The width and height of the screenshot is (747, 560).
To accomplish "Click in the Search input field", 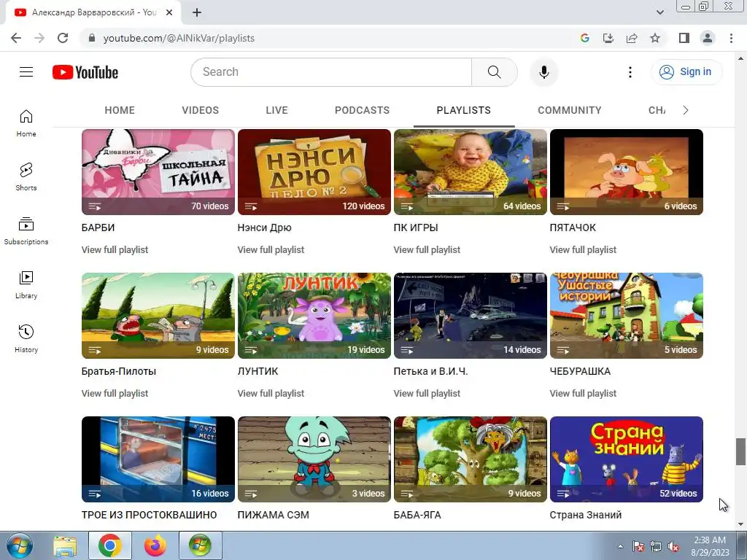I will point(331,72).
